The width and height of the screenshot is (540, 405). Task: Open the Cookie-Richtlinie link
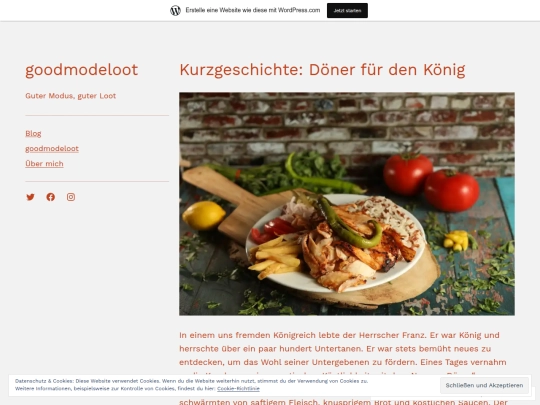(x=238, y=388)
